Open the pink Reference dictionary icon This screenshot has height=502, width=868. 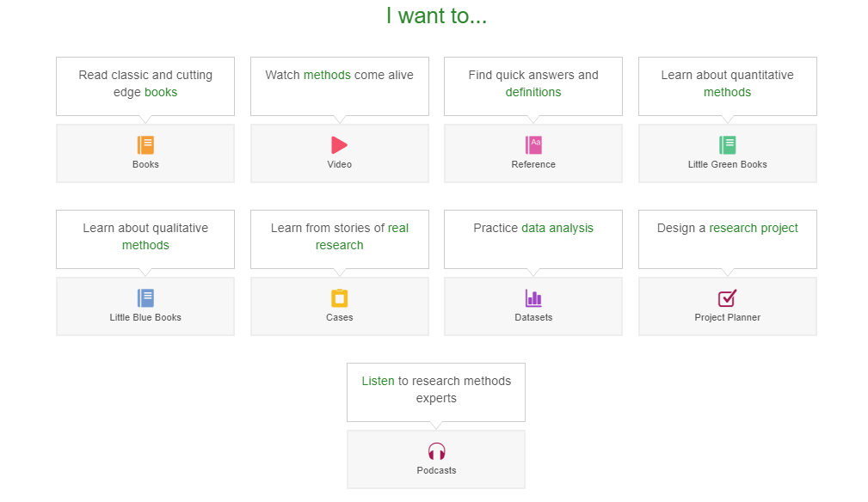click(533, 145)
